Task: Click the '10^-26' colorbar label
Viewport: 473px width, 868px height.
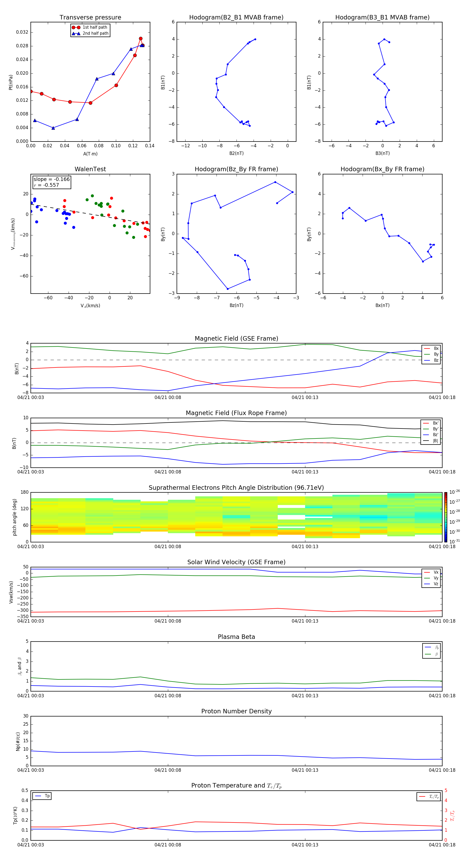Action: pos(455,492)
